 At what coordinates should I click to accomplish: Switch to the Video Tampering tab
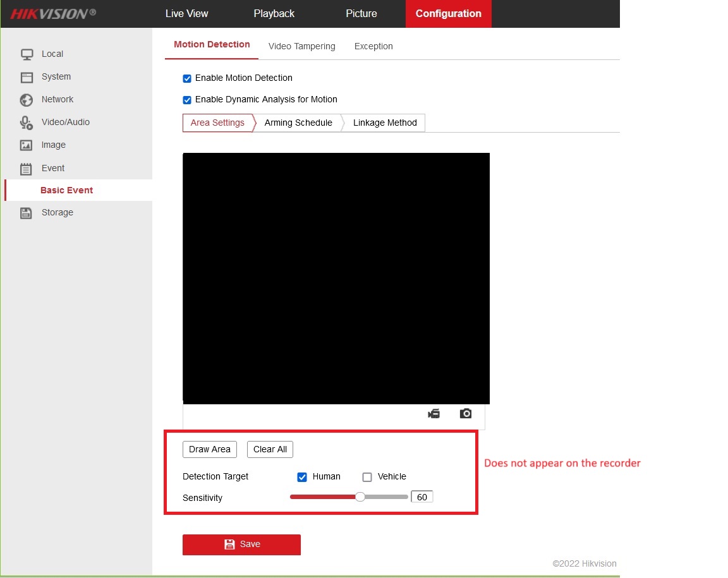(x=301, y=46)
